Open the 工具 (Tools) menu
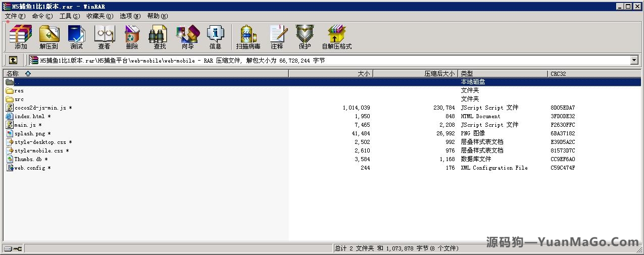This screenshot has width=644, height=255. (x=69, y=16)
